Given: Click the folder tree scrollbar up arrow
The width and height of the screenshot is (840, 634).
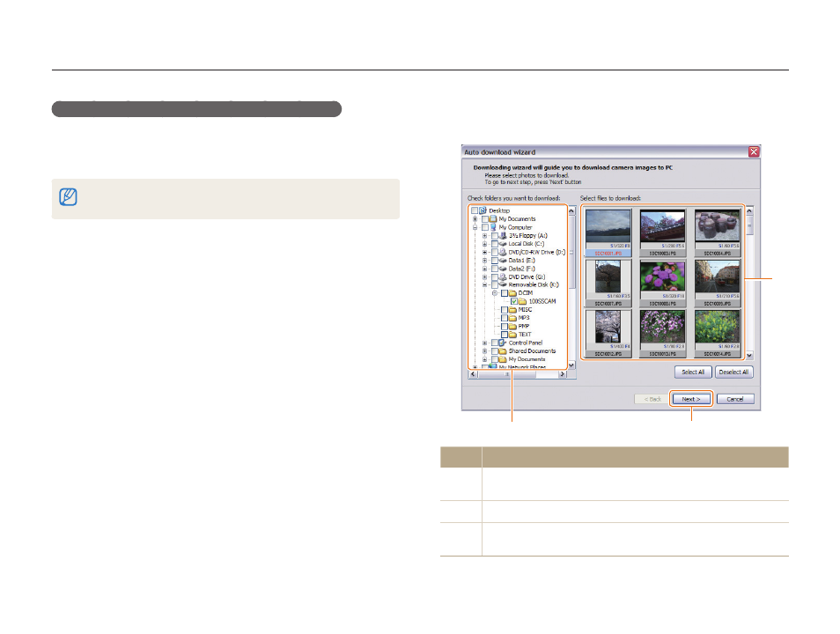Looking at the screenshot, I should [571, 210].
